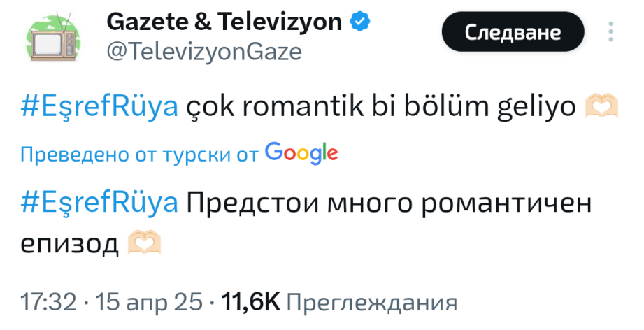Click heart hands emoji after 'епизод'
644x330 pixels.
coord(145,243)
